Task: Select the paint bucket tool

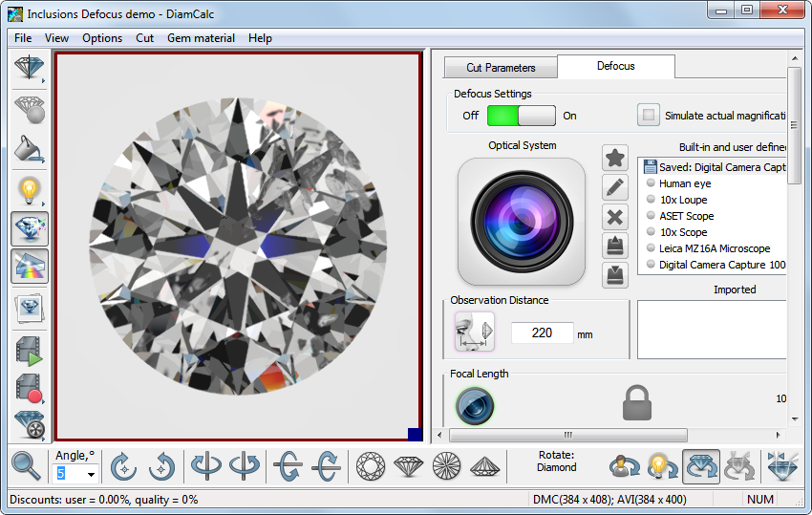Action: click(x=30, y=149)
